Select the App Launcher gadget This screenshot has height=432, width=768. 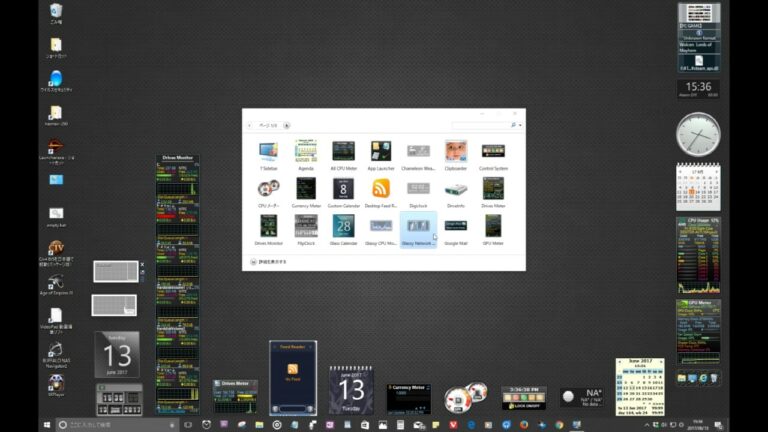pos(380,152)
